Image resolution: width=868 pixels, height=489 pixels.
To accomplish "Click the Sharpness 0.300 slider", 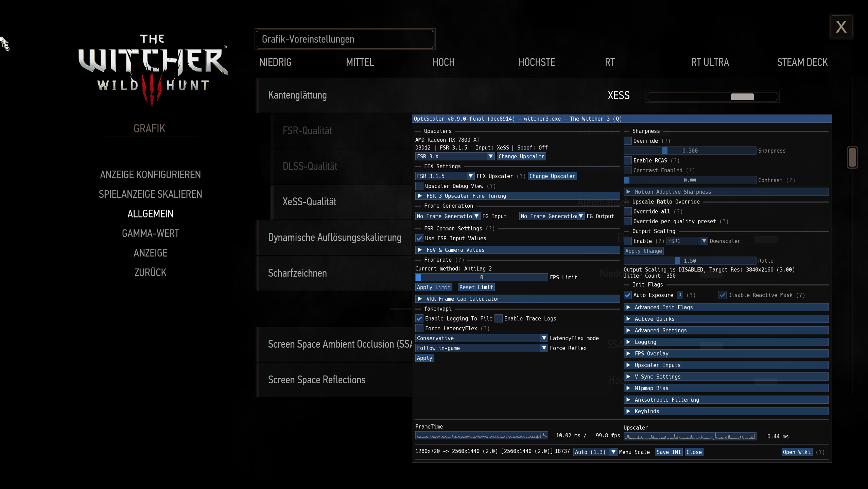I will click(690, 151).
